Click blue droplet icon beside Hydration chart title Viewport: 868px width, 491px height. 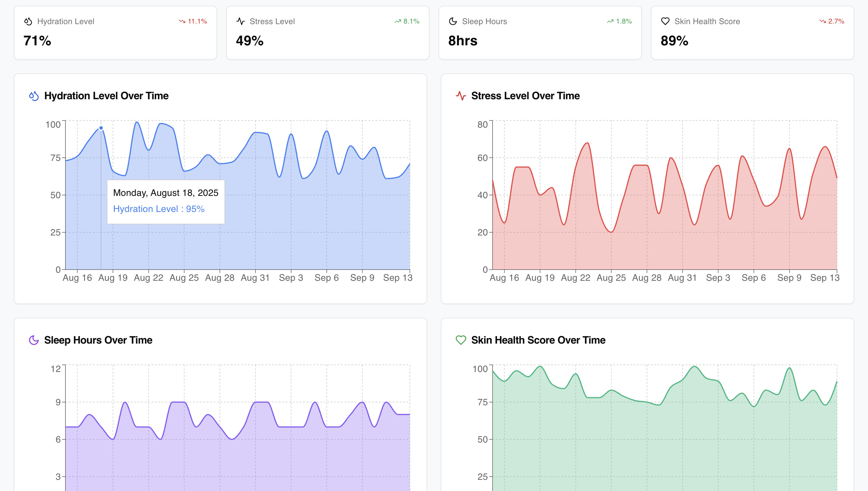[x=34, y=96]
